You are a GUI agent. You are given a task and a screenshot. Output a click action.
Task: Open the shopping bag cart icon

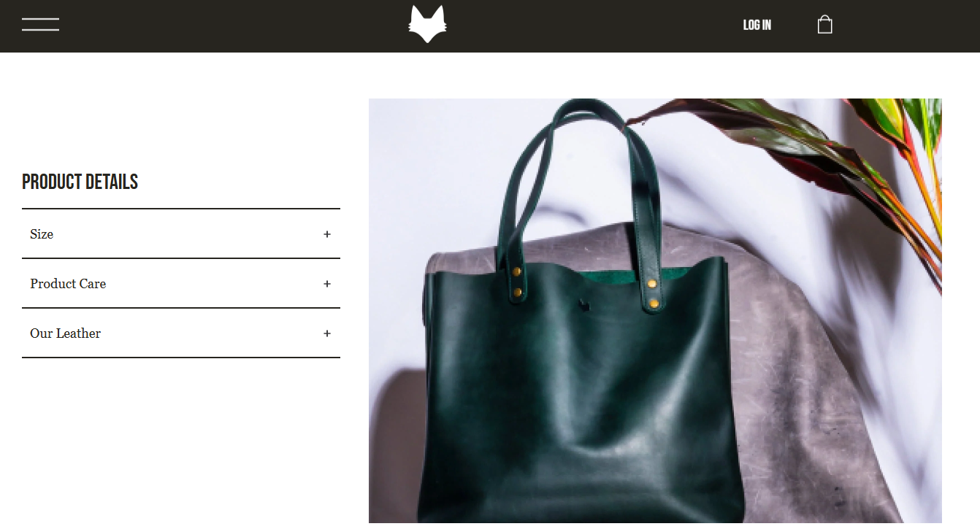824,25
